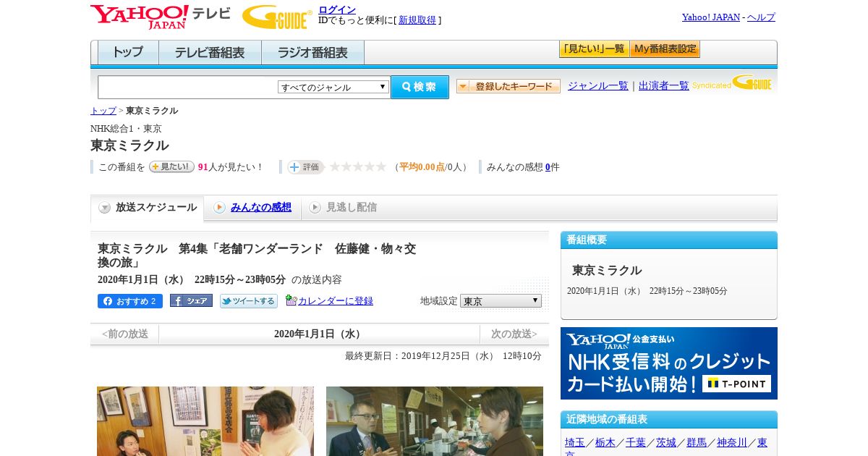The height and width of the screenshot is (456, 868).
Task: Open the ログイン link
Action: [337, 9]
